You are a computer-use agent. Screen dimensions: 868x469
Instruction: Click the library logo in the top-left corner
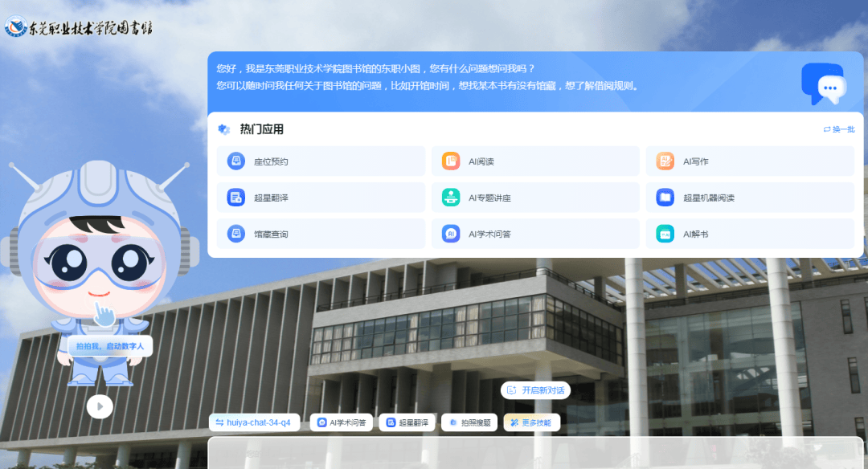(78, 28)
